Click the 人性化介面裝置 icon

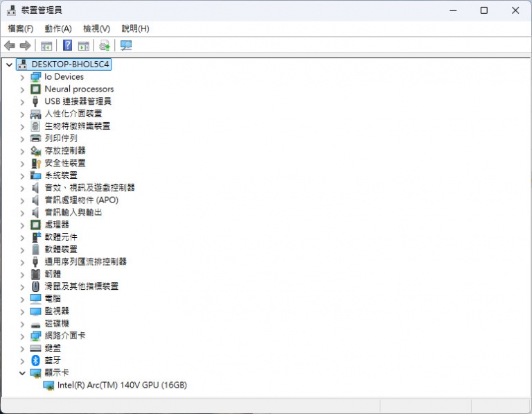35,114
